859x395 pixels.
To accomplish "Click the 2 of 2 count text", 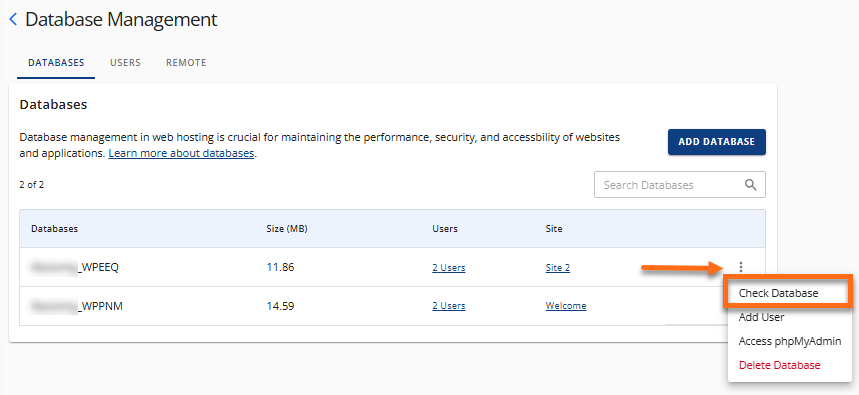I will click(31, 185).
